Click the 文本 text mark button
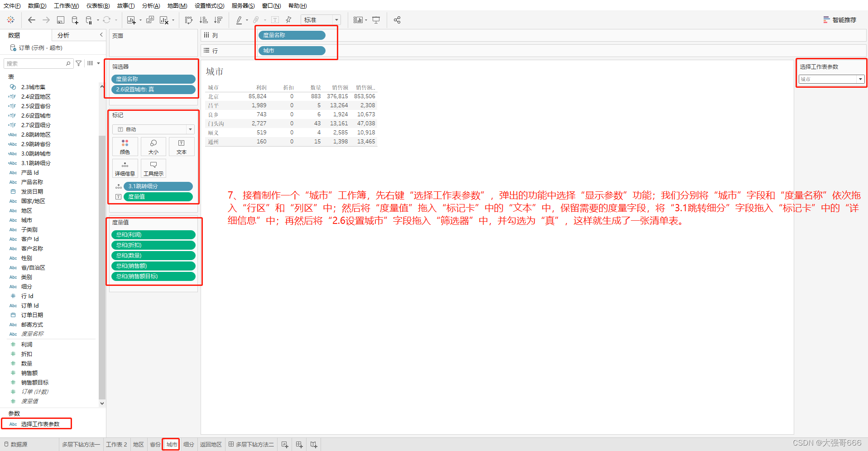Viewport: 868px width, 451px height. pyautogui.click(x=182, y=147)
